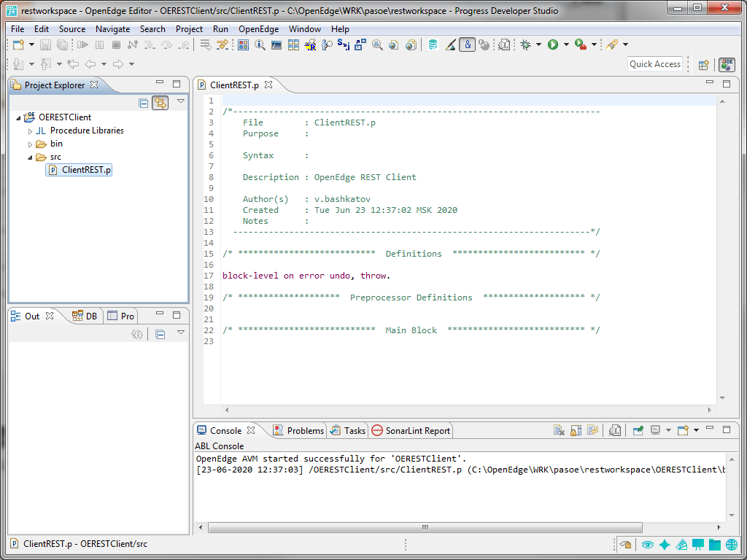This screenshot has height=560, width=747.
Task: Click the yellow 'R' magnifier toolbar icon
Action: (x=310, y=44)
